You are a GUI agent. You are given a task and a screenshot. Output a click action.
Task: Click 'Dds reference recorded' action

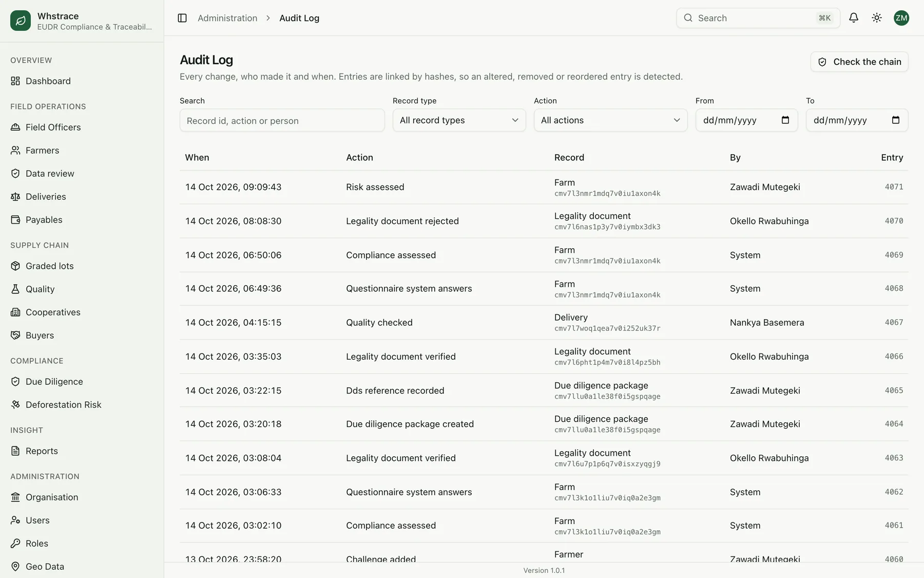[395, 390]
